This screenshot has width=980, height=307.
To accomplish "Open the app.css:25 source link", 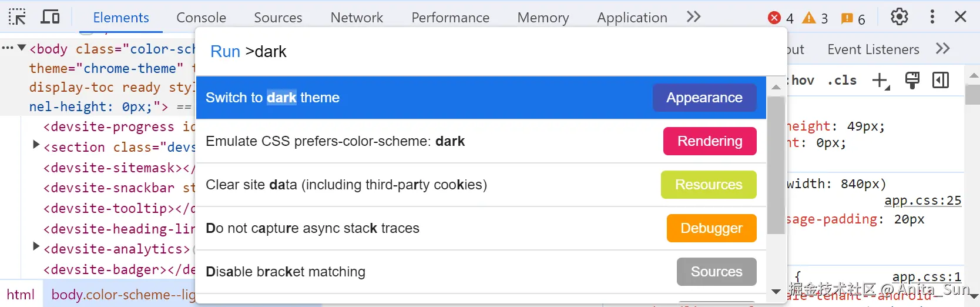I will (x=922, y=201).
